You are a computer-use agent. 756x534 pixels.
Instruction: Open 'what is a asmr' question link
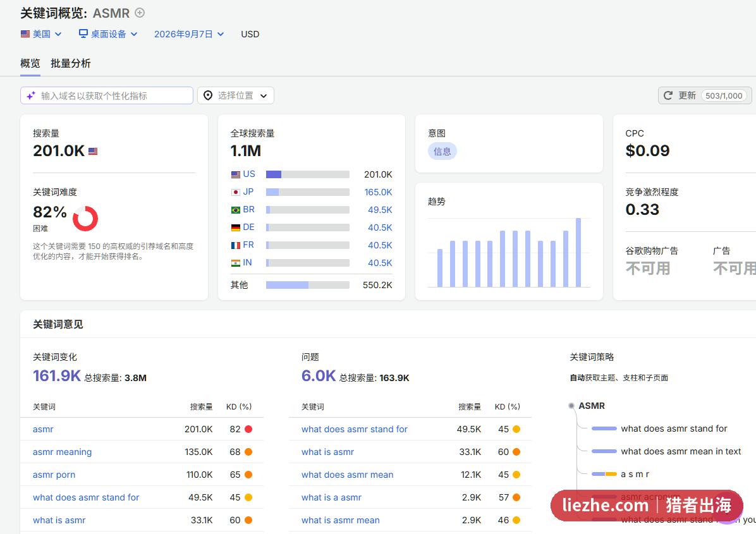[331, 497]
